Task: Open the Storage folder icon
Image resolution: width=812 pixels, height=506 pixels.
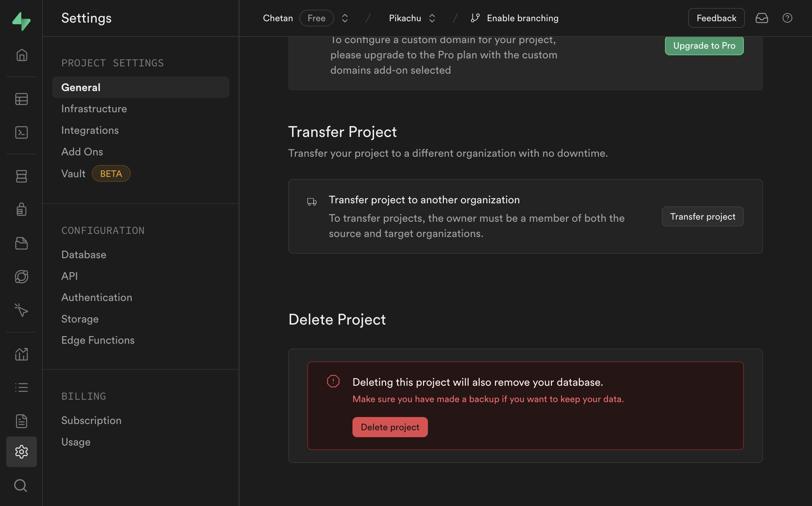Action: (22, 243)
